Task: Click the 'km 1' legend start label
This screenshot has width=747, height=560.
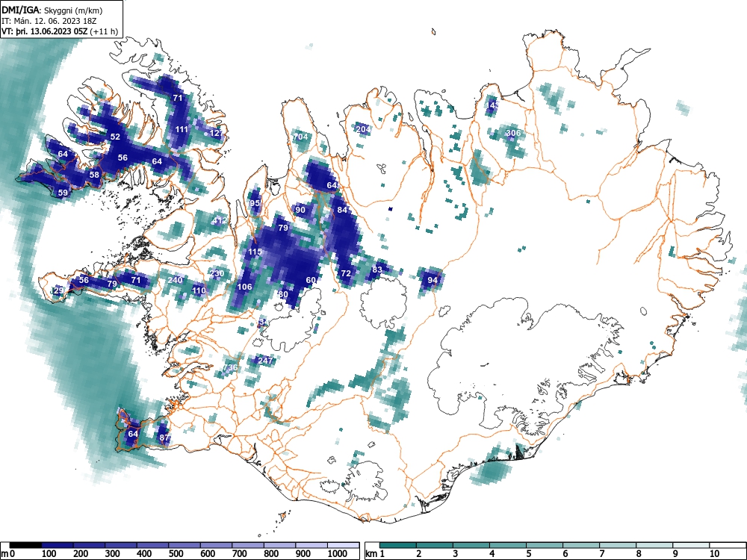Action: (375, 554)
